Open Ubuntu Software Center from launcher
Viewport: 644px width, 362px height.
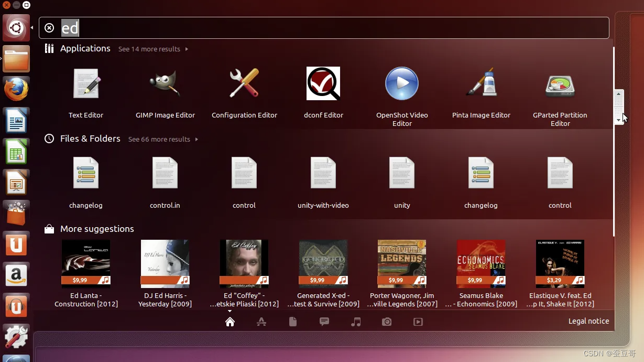coord(16,214)
